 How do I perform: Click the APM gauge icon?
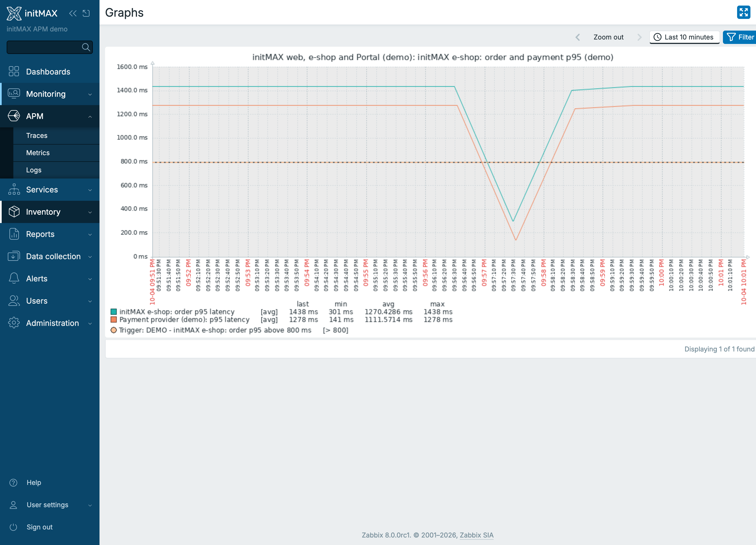click(14, 116)
